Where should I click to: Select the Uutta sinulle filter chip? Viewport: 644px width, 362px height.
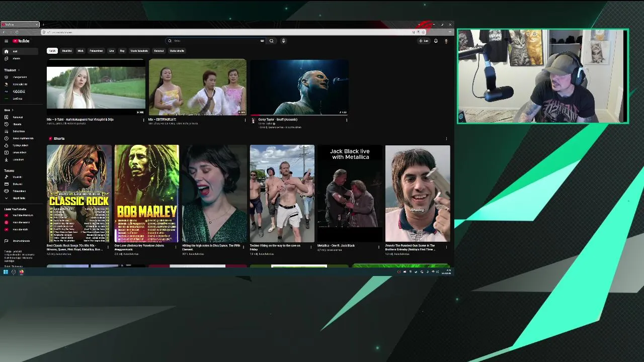177,51
